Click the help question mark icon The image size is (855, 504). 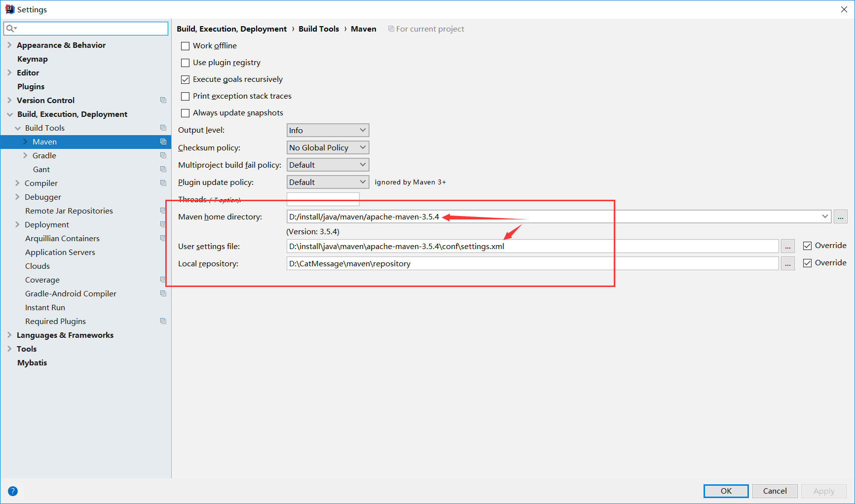[x=13, y=491]
